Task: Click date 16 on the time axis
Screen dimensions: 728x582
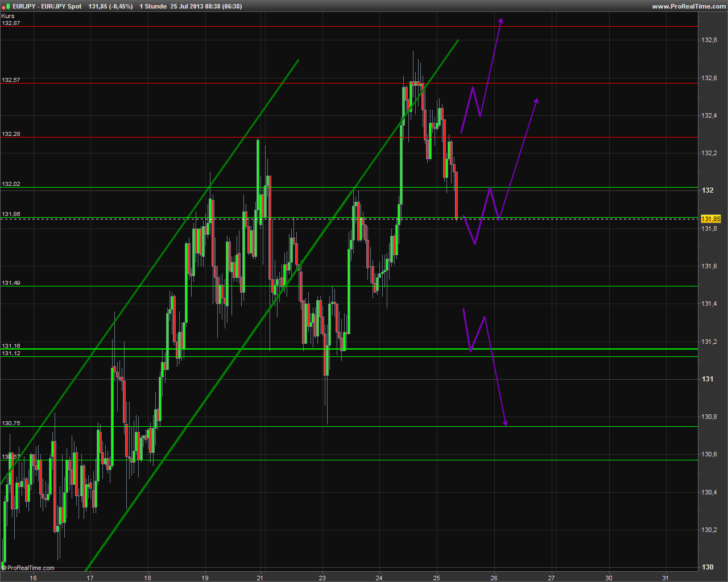Action: [33, 578]
